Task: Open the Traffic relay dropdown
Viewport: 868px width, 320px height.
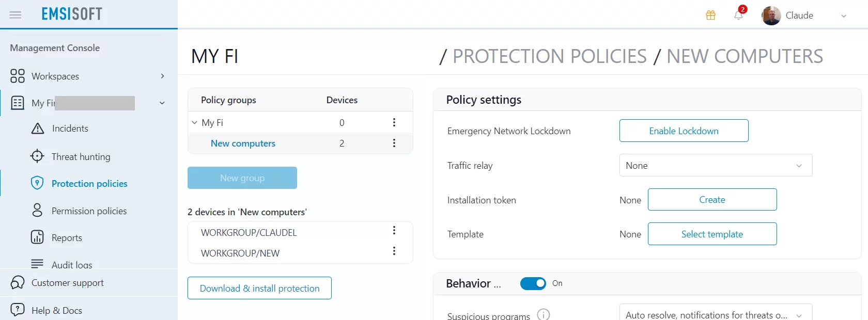Action: click(715, 165)
